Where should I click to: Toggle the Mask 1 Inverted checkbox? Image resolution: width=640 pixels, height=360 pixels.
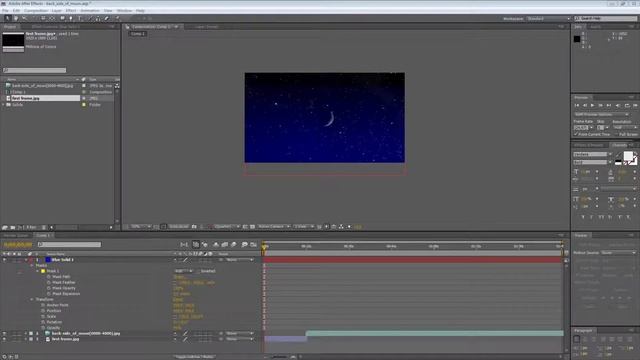(198, 271)
